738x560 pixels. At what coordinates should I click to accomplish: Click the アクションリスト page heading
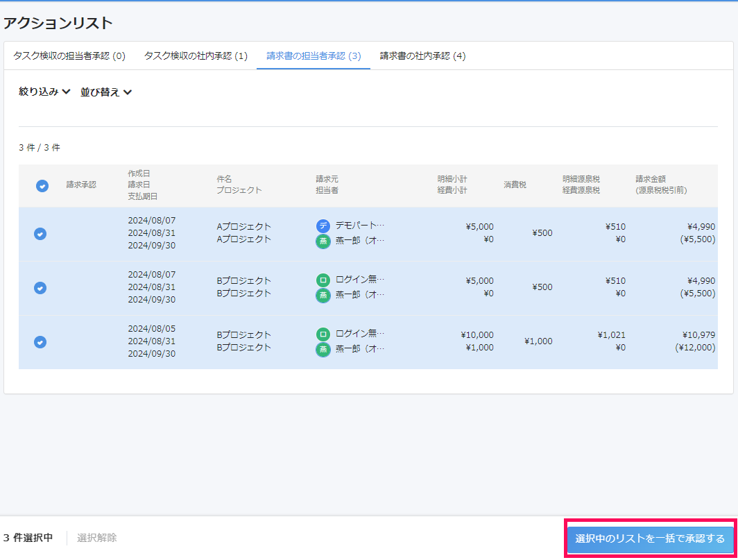[x=58, y=23]
